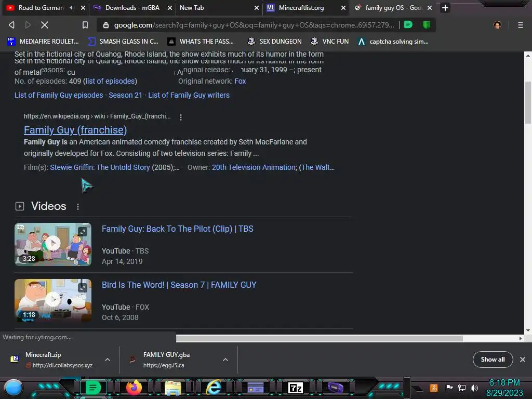The image size is (532, 399).
Task: Bookmark this page using the bookmark icon
Action: 85,25
